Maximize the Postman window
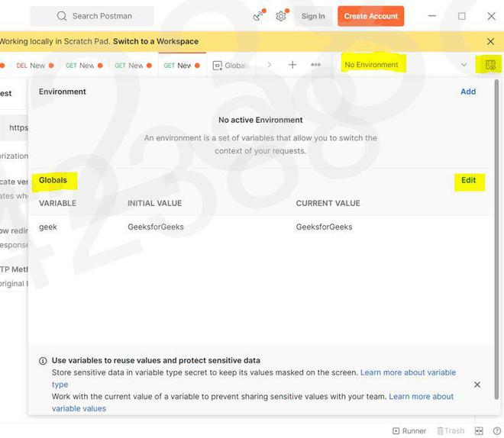The image size is (504, 438). click(x=461, y=16)
